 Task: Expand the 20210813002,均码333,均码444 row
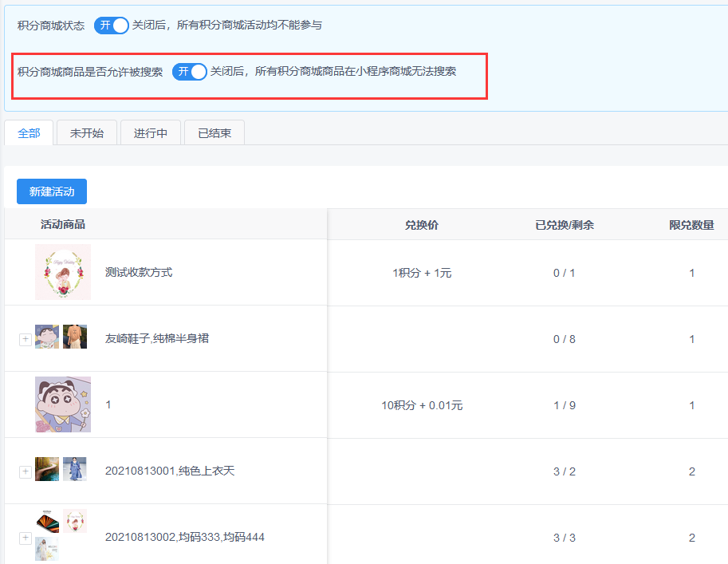25,538
